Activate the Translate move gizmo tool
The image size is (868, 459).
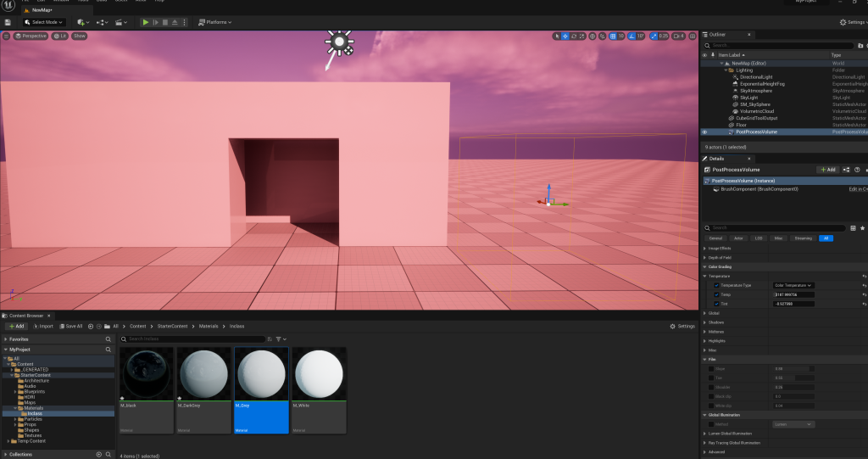coord(565,36)
